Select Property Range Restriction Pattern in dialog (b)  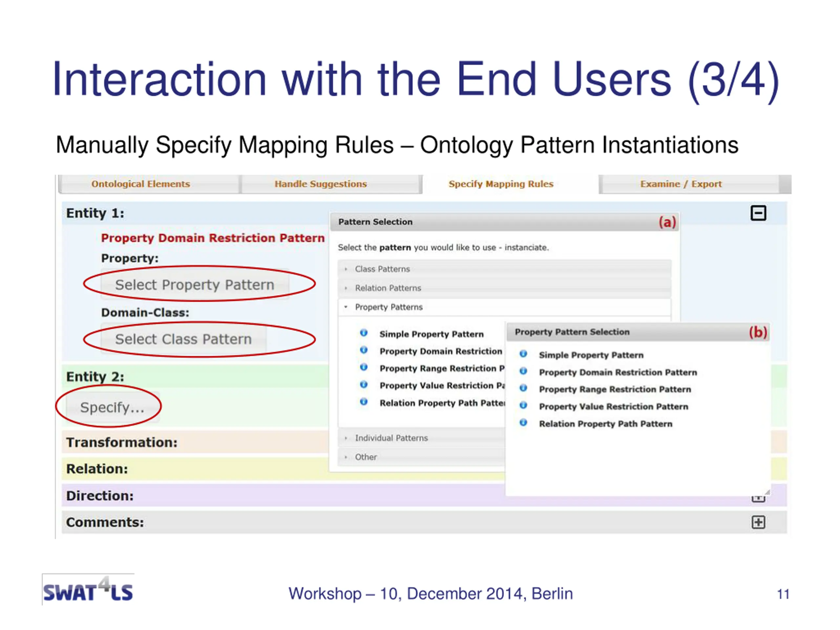[615, 389]
